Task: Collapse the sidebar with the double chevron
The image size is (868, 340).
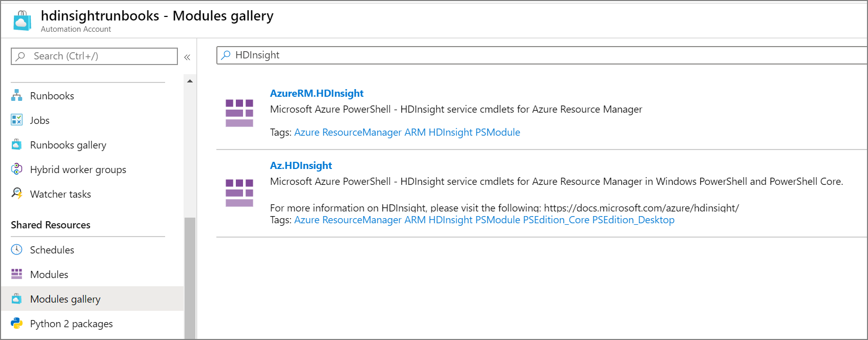Action: pos(187,57)
